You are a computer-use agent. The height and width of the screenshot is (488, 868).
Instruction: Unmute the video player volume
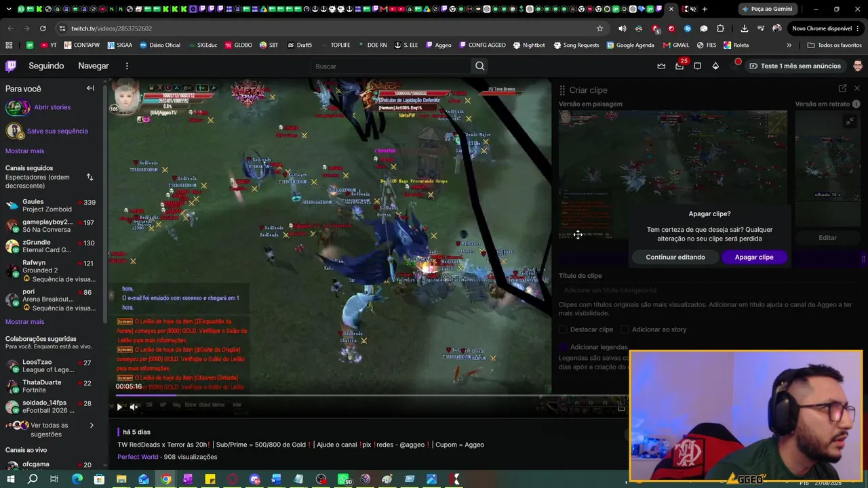[134, 407]
